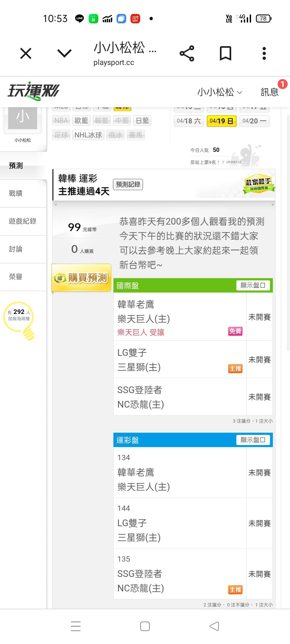Switch to the 戰績 sidebar tab

[16, 193]
